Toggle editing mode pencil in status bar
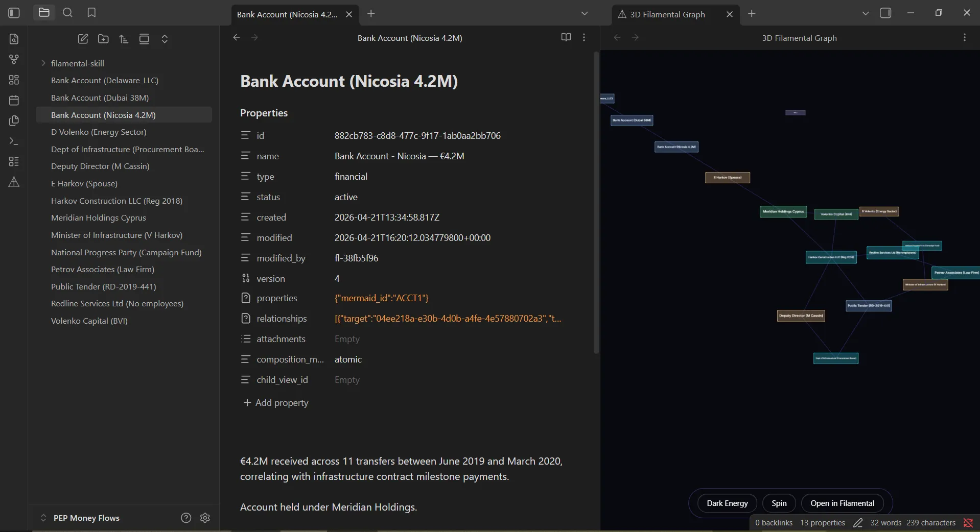This screenshot has width=980, height=532. tap(858, 523)
